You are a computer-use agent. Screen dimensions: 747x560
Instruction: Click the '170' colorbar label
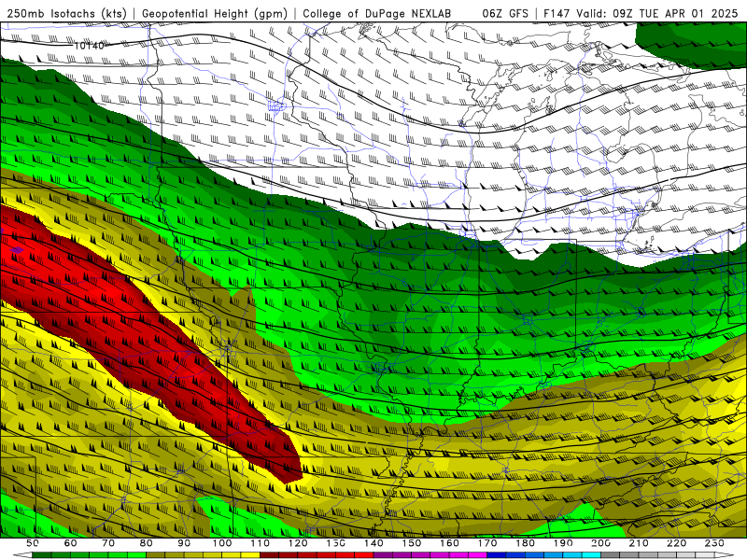(487, 543)
